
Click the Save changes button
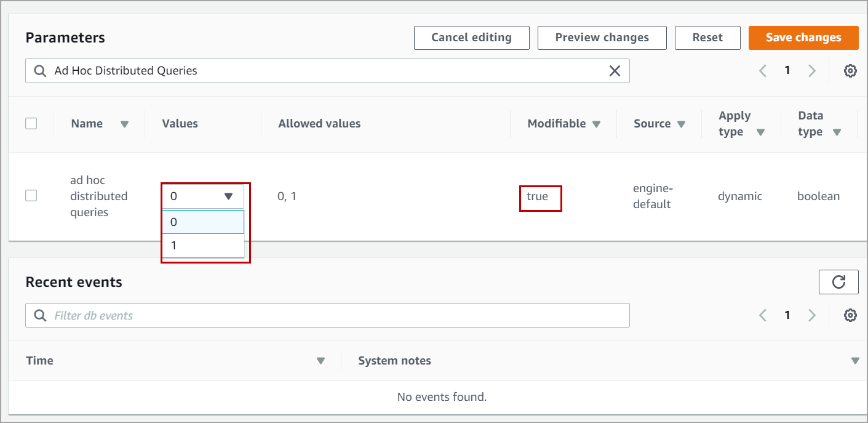tap(803, 38)
